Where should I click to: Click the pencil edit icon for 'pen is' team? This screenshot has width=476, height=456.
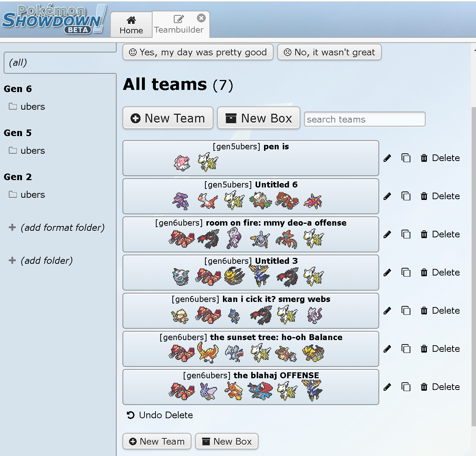(387, 158)
